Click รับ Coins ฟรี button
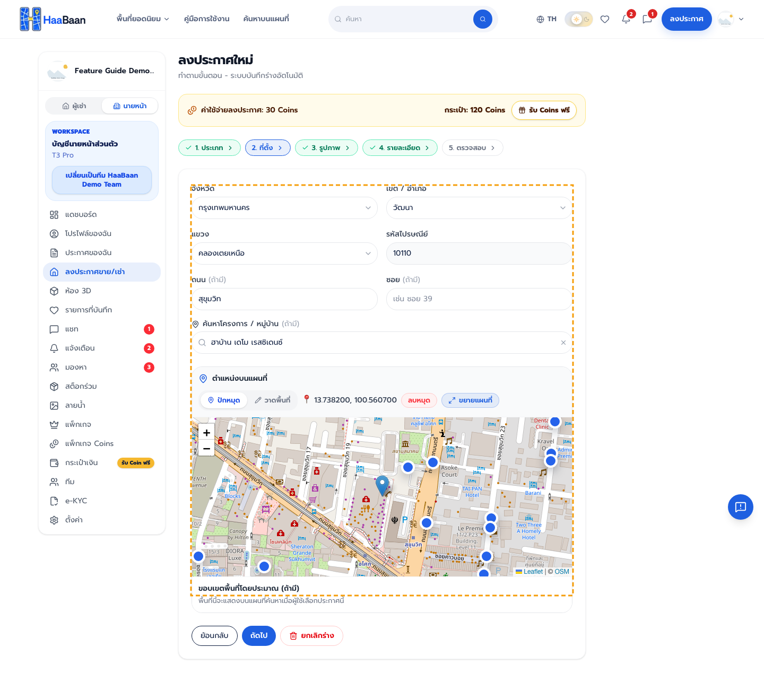 (x=544, y=110)
